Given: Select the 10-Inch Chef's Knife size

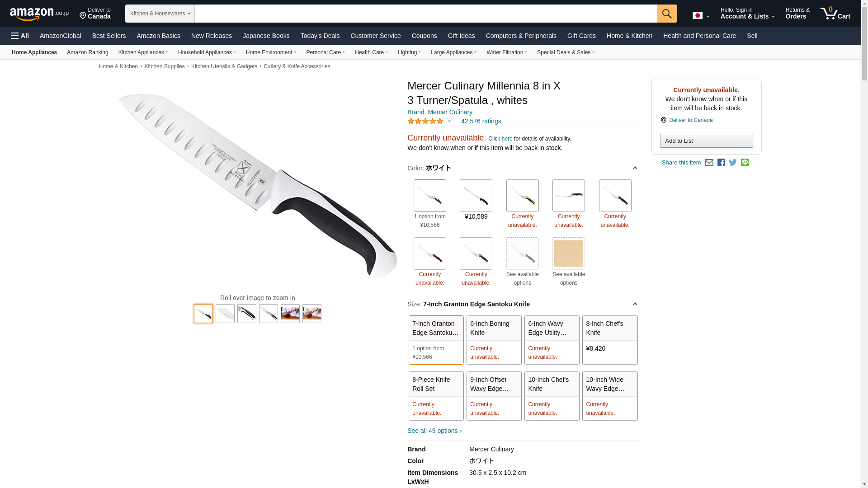Looking at the screenshot, I should coord(552,396).
